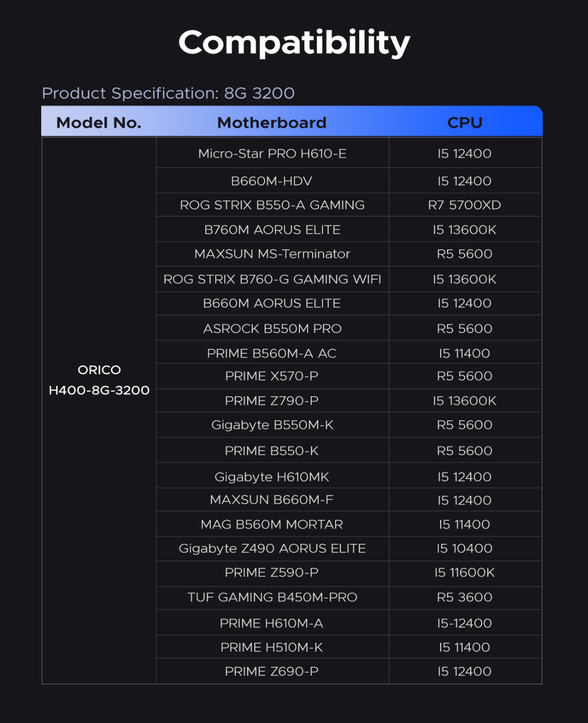The image size is (588, 723).
Task: Click the Motherboard column header
Action: (x=272, y=122)
